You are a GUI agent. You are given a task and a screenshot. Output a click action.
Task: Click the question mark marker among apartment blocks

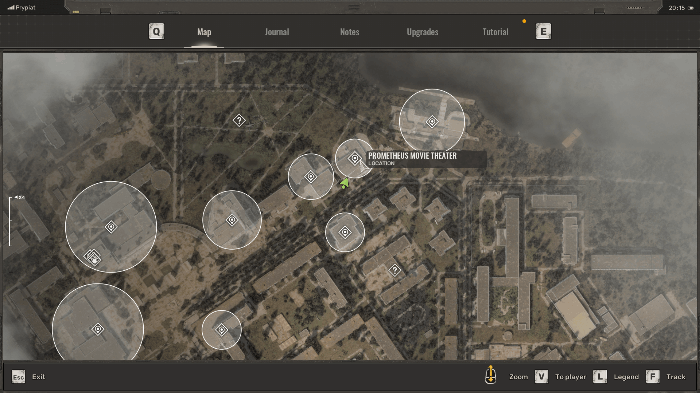[394, 270]
